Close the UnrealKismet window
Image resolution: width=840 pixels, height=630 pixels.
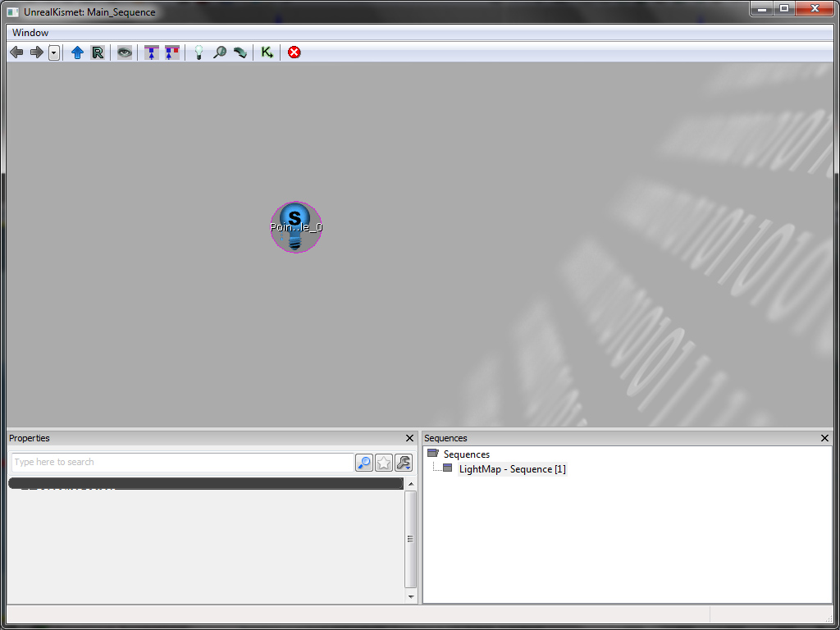(815, 9)
